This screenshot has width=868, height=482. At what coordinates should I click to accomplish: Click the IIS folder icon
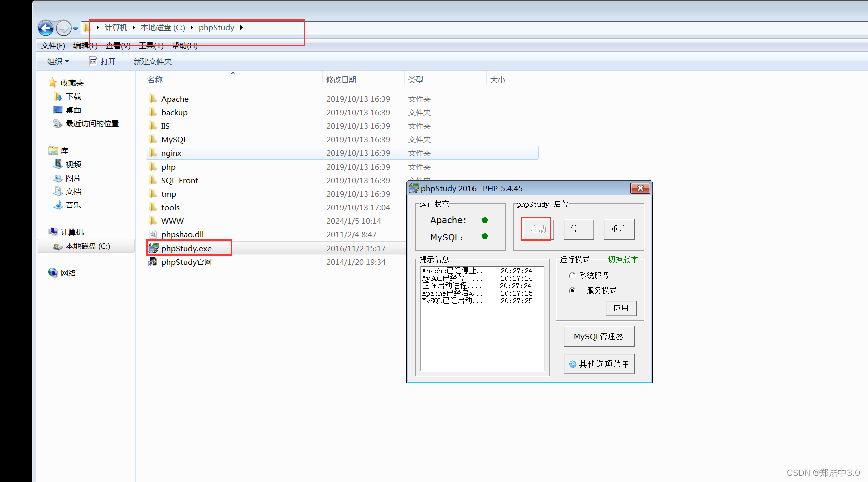[x=153, y=125]
